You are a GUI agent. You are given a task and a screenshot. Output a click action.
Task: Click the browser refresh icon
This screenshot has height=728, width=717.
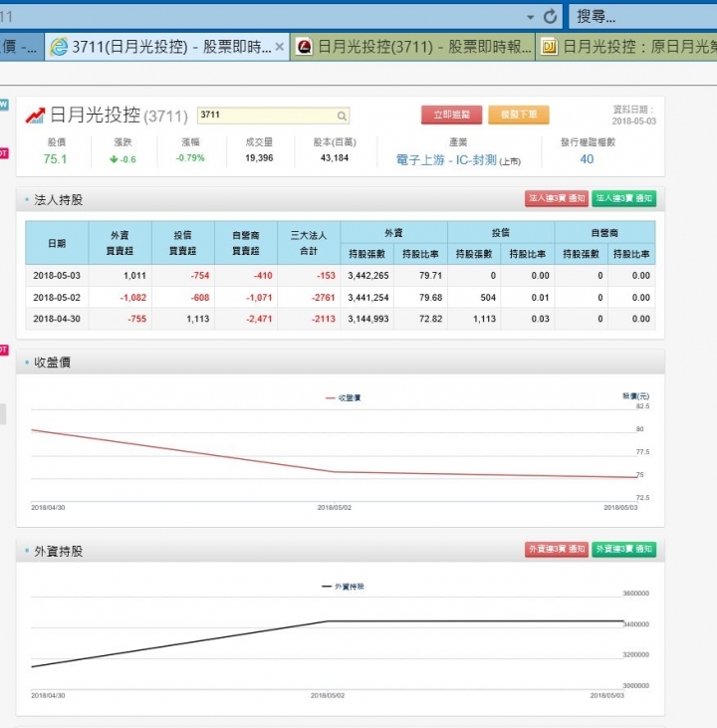[x=550, y=17]
